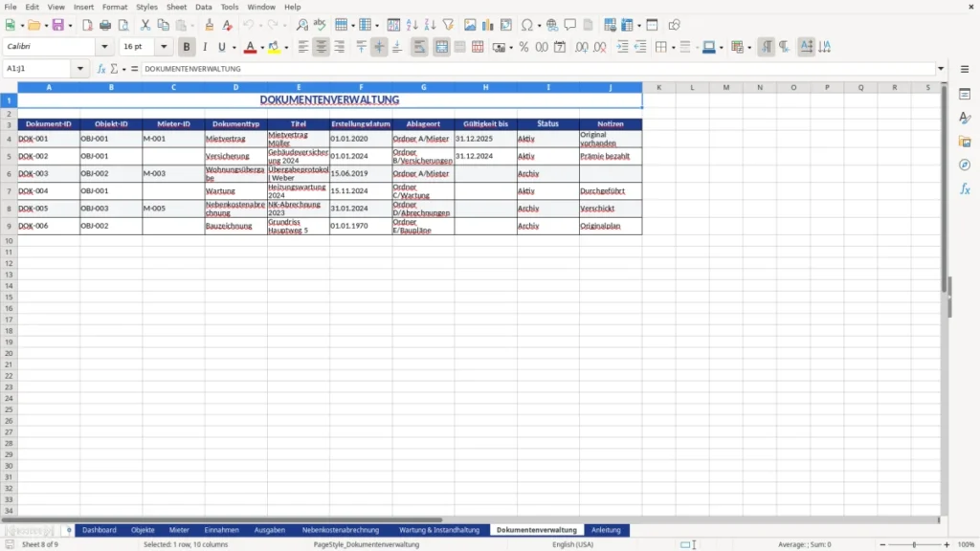
Task: Click the Spelling check icon
Action: coord(320,25)
